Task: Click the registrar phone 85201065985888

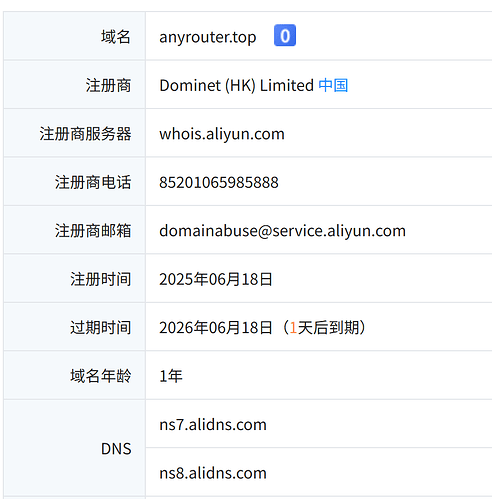Action: coord(219,183)
